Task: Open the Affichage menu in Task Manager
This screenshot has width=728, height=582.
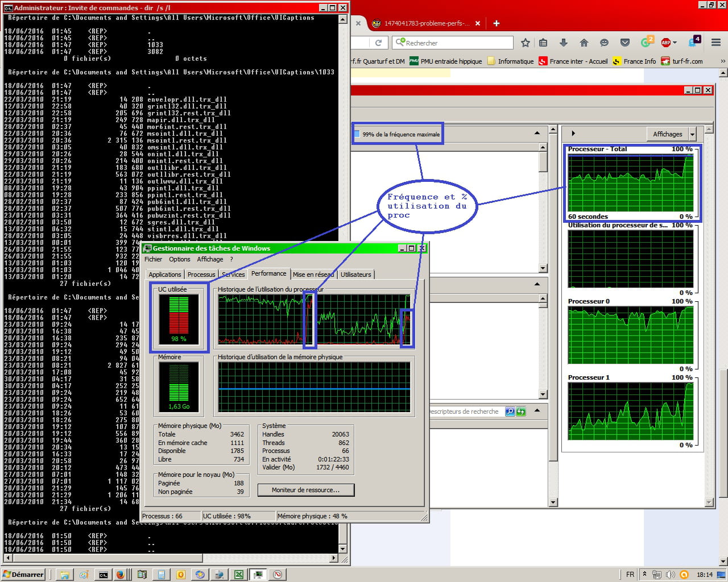Action: click(x=210, y=259)
